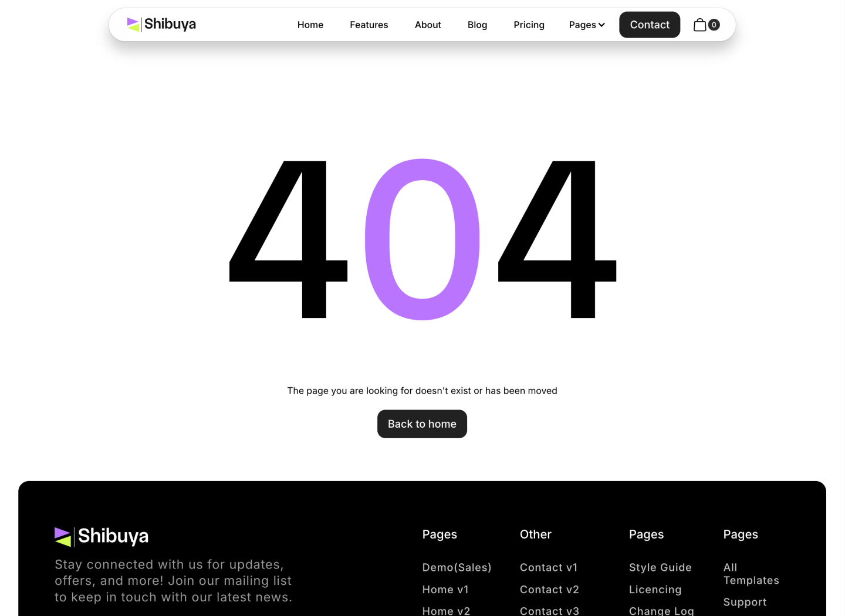Open the Support link in the footer
The width and height of the screenshot is (845, 616).
(x=745, y=602)
